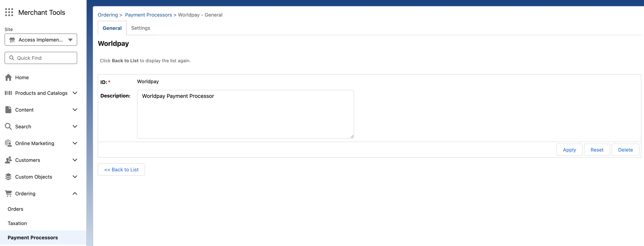Collapse the Ordering menu chevron

pyautogui.click(x=75, y=193)
